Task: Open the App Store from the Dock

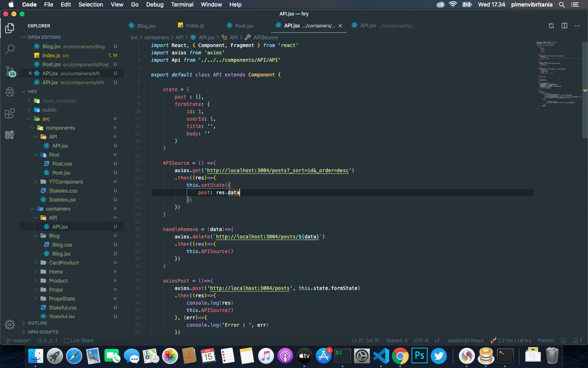Action: (323, 355)
